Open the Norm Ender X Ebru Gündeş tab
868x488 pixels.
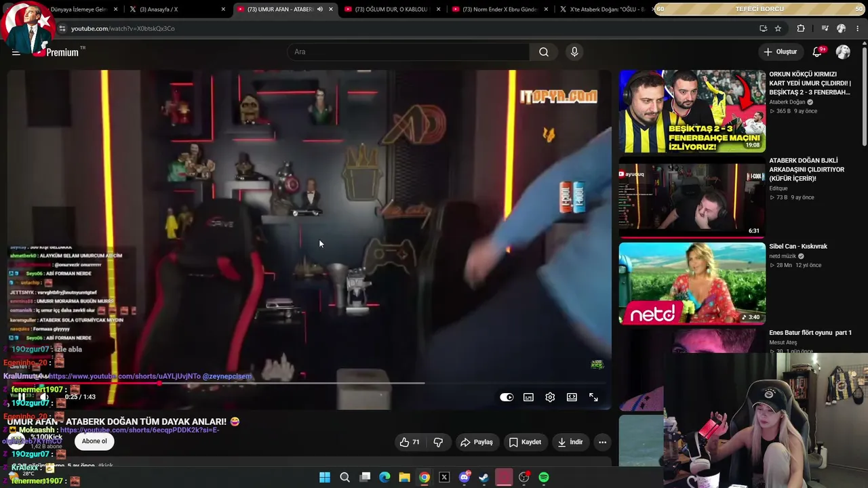[x=500, y=9]
